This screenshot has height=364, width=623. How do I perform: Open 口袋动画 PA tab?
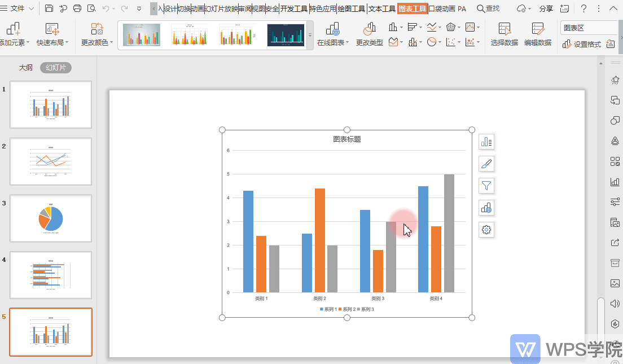(x=447, y=8)
